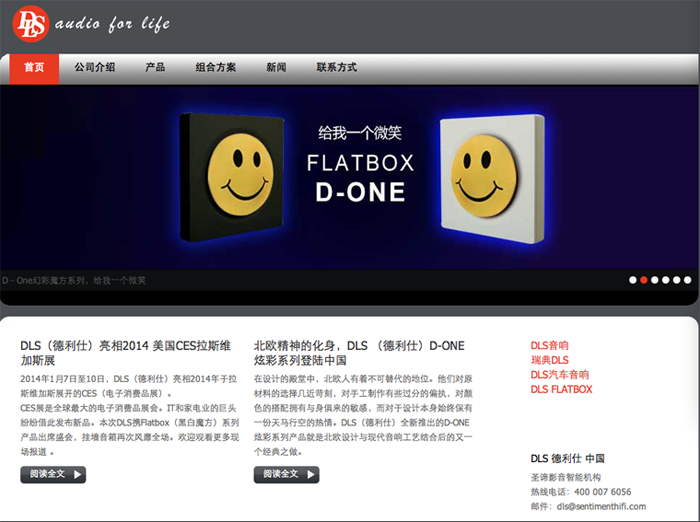Click the hotline number 400 007 6056
Screen dimensions: 700x522
click(x=603, y=492)
